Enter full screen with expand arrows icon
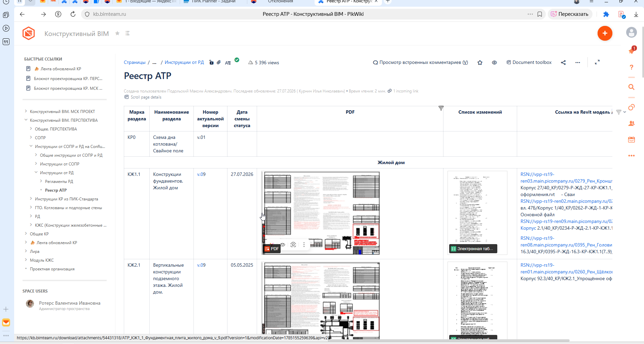Viewport: 644px width, 344px height. (597, 62)
